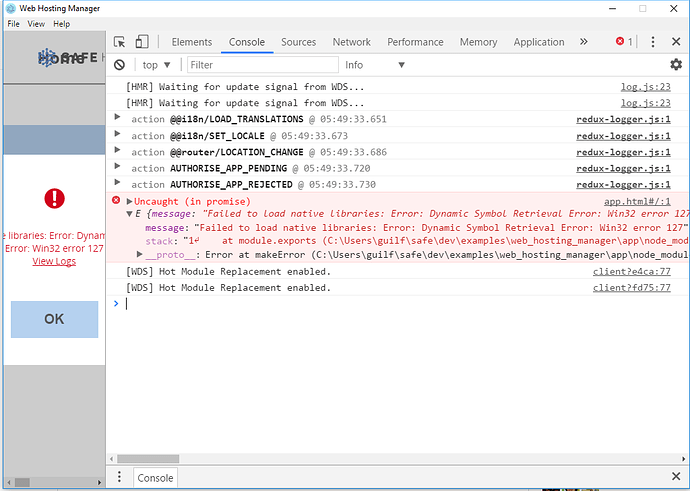Clear console with the ban icon
The height and width of the screenshot is (491, 690).
(x=119, y=65)
